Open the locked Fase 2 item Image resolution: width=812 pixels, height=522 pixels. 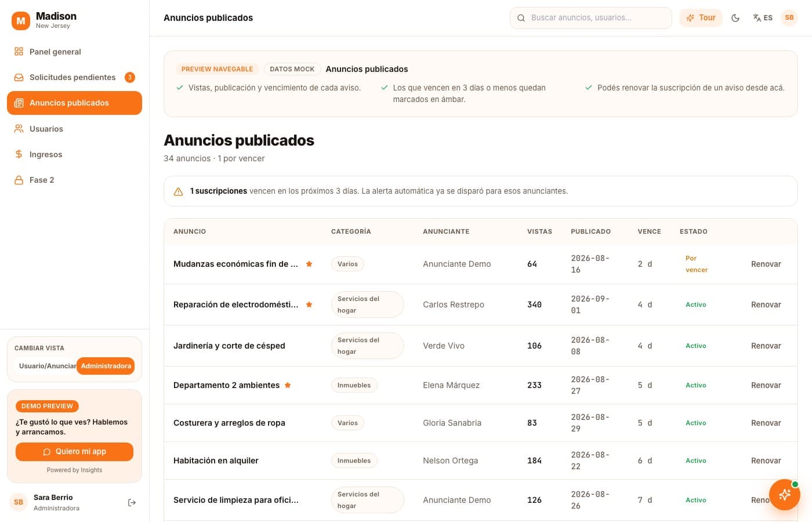(74, 180)
